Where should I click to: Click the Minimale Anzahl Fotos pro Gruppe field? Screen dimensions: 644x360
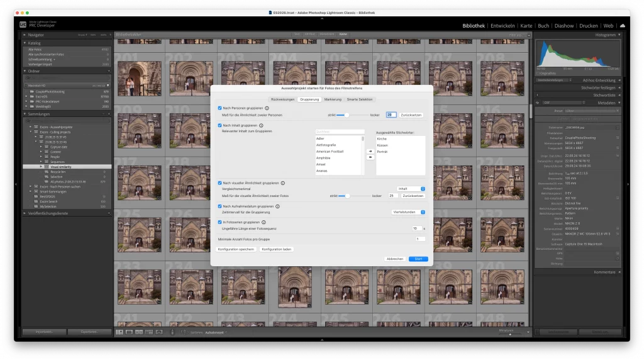(420, 239)
